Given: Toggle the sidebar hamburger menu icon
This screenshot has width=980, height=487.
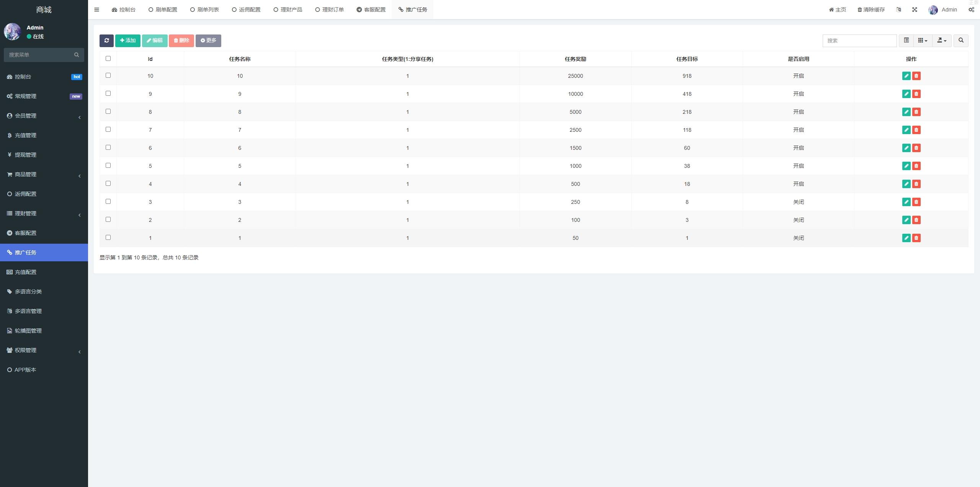Looking at the screenshot, I should pyautogui.click(x=97, y=10).
